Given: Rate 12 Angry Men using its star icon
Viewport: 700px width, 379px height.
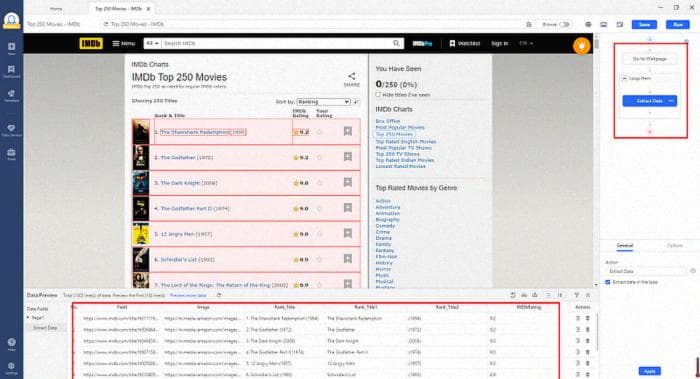Looking at the screenshot, I should tap(320, 233).
